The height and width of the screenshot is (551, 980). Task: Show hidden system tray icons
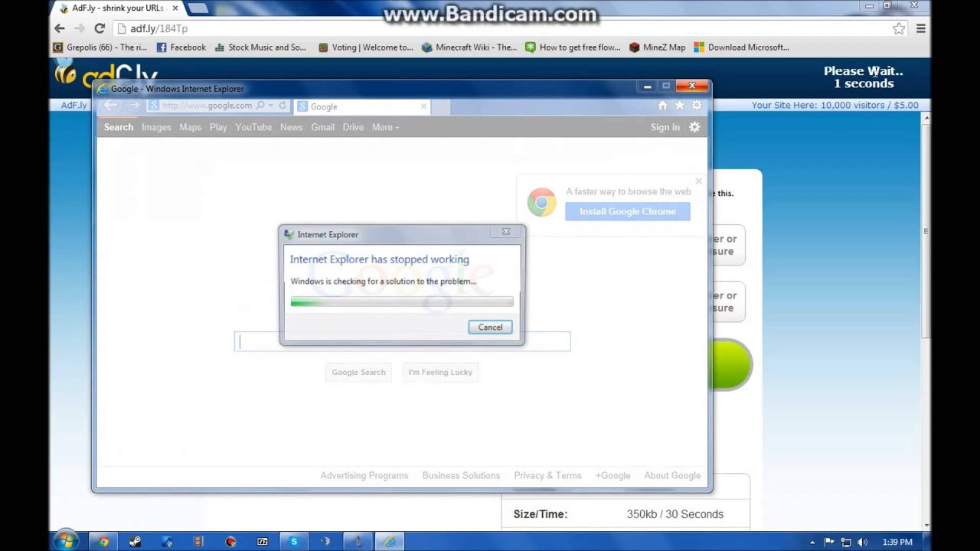coord(812,542)
